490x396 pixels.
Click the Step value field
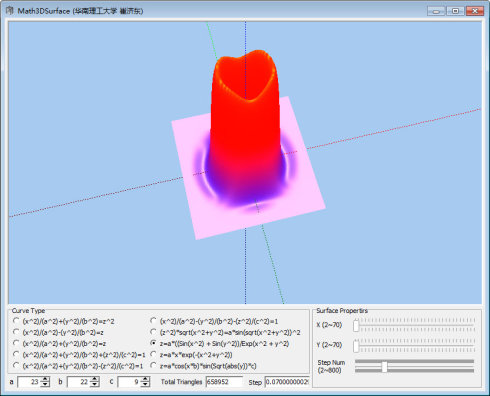tap(287, 382)
